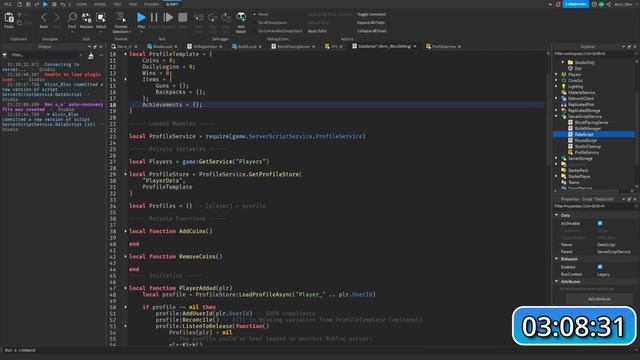Expand the ReplicatedStorage node in Explorer
Screen dimensions: 640x360
556,110
